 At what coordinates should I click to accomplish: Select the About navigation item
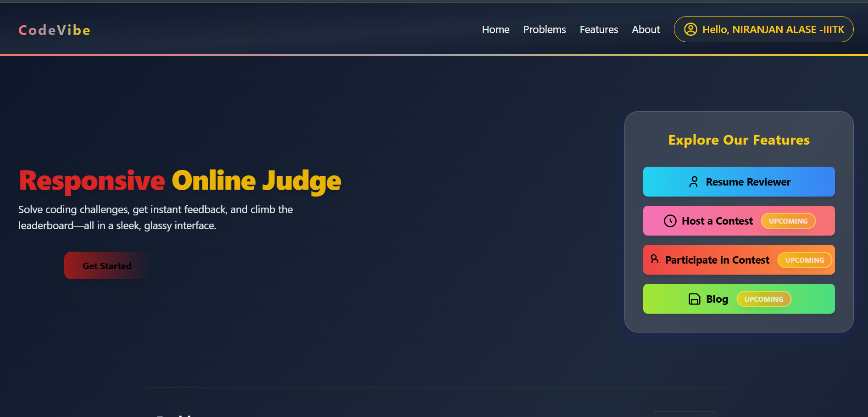645,29
